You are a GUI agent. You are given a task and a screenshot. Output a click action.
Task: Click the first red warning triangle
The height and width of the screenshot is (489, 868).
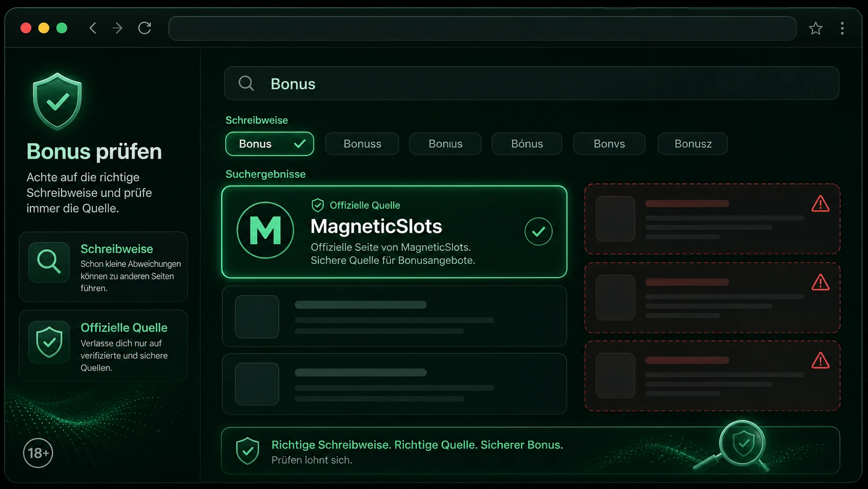pyautogui.click(x=820, y=204)
